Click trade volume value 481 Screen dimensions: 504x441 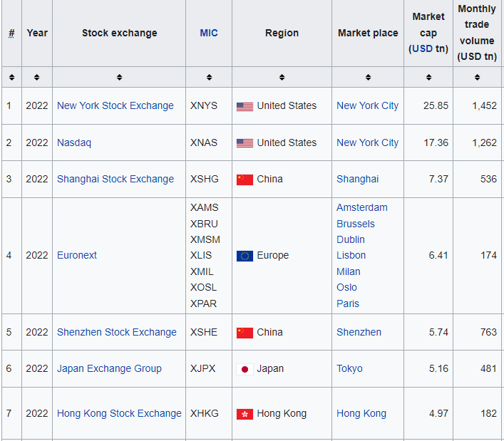point(488,368)
